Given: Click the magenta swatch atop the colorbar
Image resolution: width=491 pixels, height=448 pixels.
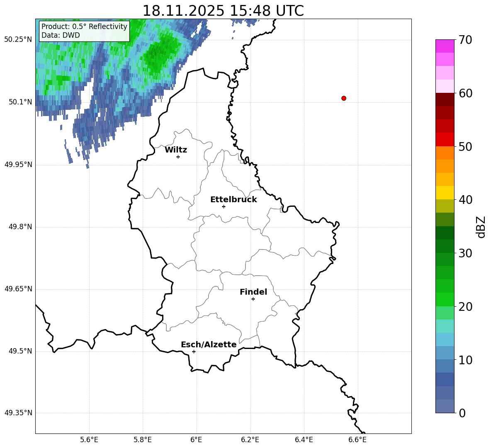Looking at the screenshot, I should point(445,46).
